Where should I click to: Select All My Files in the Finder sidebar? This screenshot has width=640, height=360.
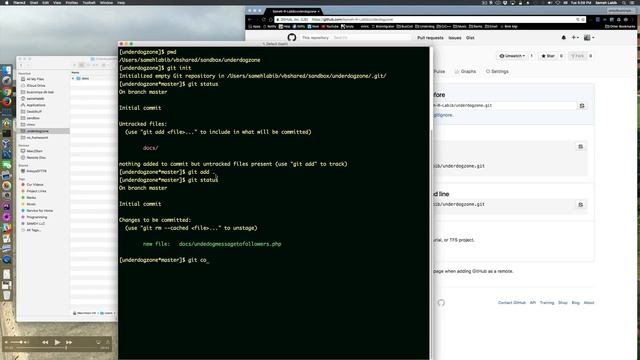[35, 79]
